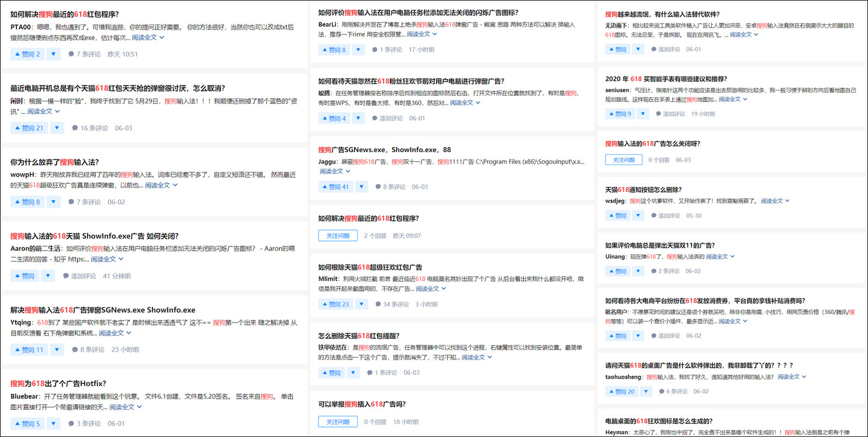Open the 16 条评论 comments

coord(90,128)
